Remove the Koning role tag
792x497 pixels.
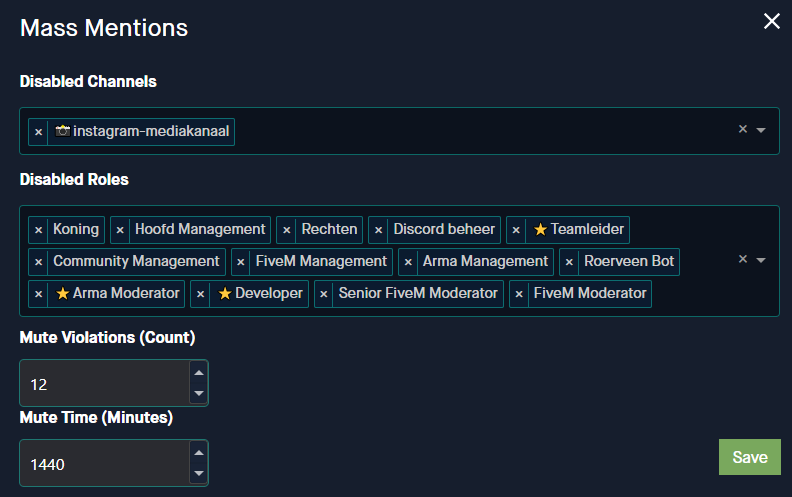point(38,230)
